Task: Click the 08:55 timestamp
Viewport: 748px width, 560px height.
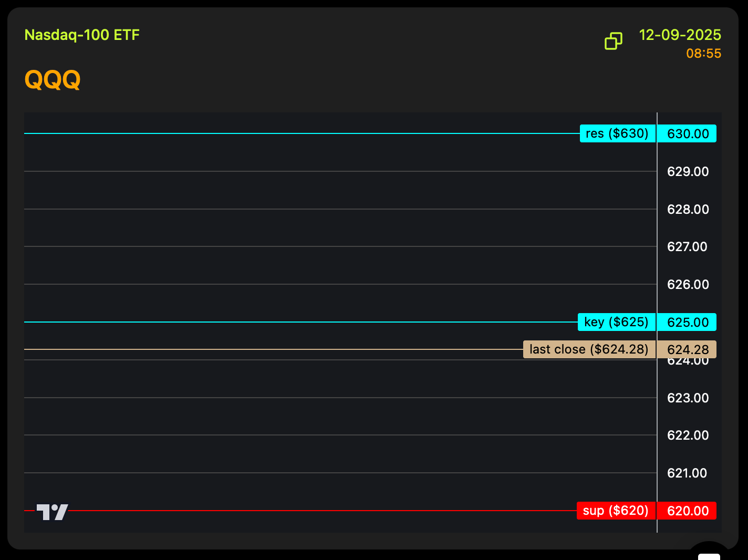Action: [x=703, y=54]
